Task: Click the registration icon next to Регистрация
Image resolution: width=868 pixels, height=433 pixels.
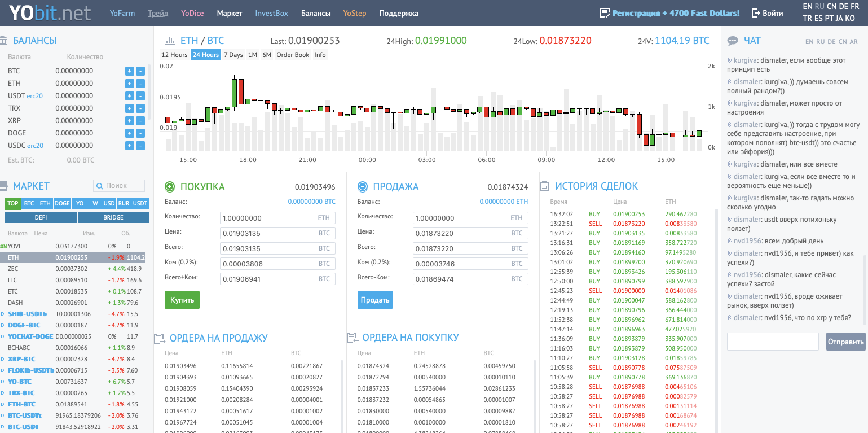Action: click(605, 13)
